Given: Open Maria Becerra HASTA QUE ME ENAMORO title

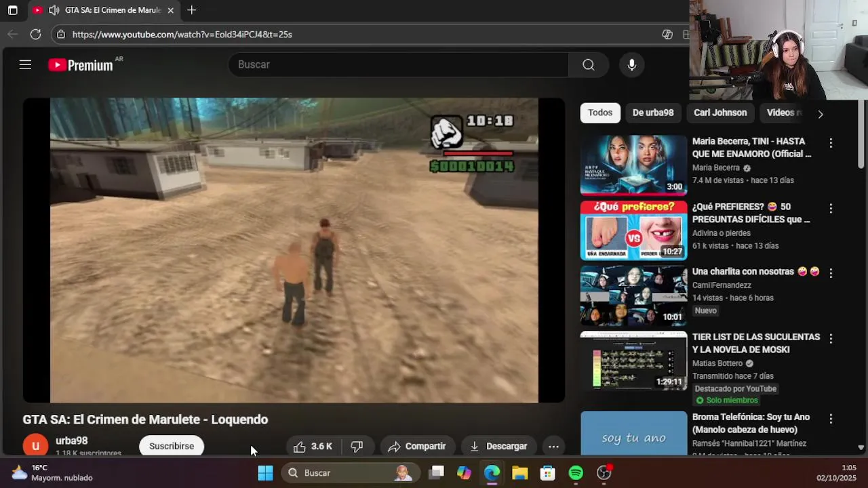Looking at the screenshot, I should pyautogui.click(x=751, y=147).
